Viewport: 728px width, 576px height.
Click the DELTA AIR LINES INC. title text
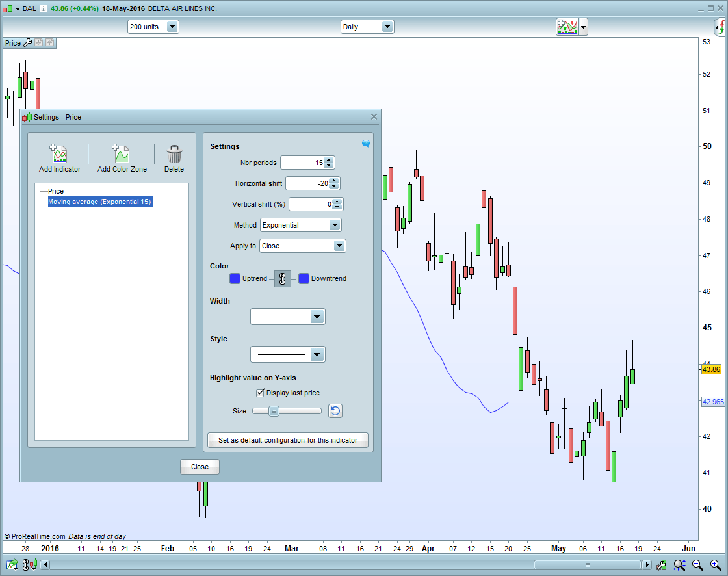click(183, 8)
